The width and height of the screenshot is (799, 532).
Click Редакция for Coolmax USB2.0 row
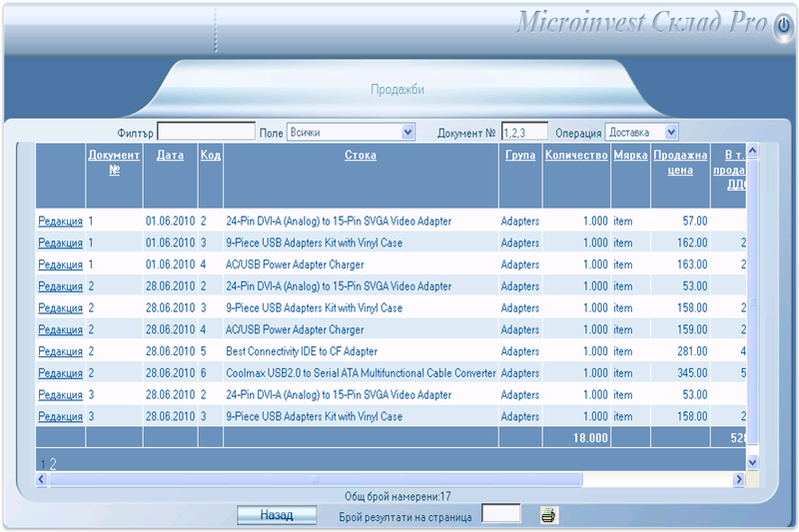pos(60,373)
